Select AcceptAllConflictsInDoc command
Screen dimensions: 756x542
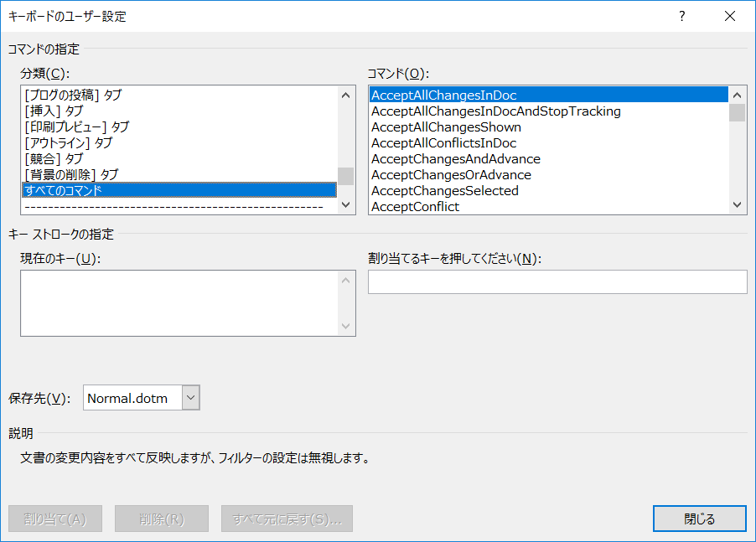[x=443, y=143]
